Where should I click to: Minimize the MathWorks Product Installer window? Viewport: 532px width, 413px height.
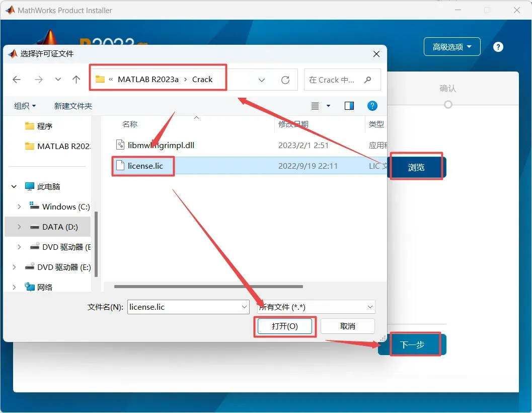(x=458, y=10)
